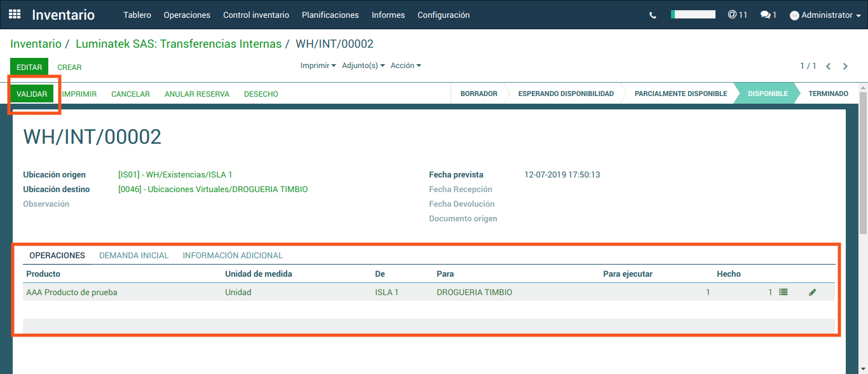Go to previous record arrow

click(829, 66)
